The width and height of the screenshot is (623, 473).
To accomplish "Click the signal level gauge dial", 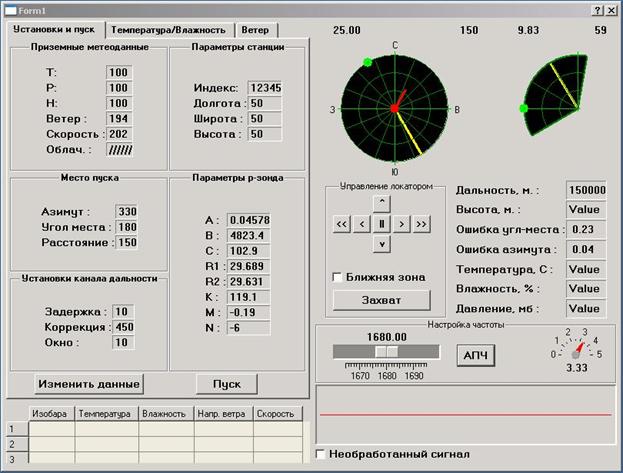I will coord(574,350).
